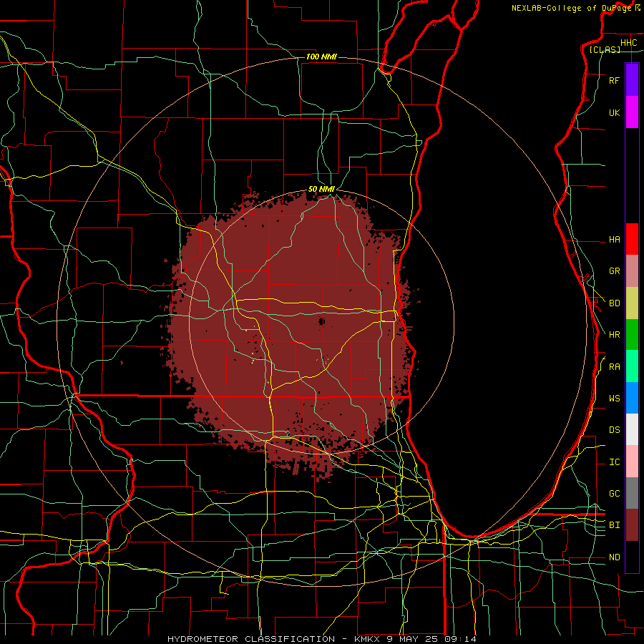Select the yellow BD legend swatch

point(632,303)
